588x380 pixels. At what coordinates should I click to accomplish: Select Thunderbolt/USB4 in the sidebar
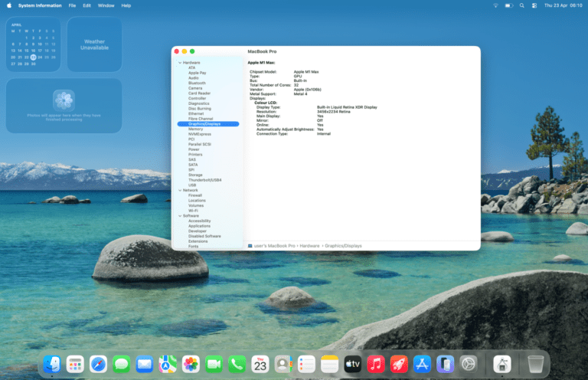(x=204, y=179)
